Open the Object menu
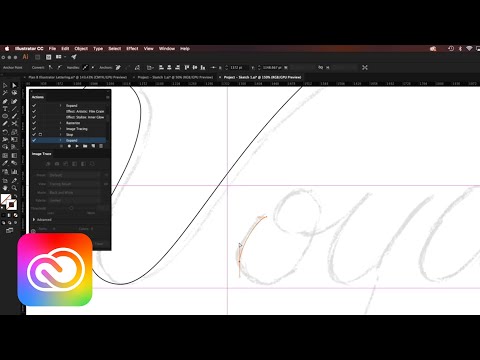 coord(81,49)
